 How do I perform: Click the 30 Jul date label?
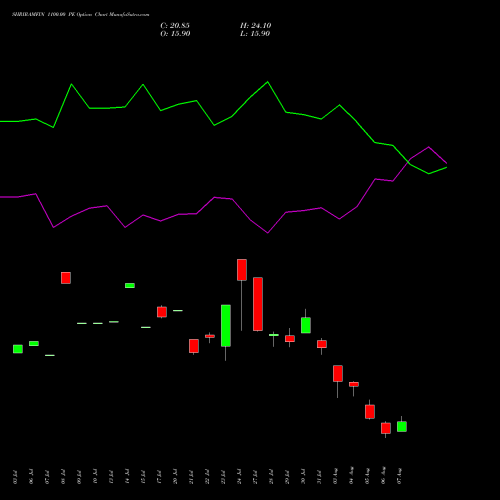coord(303,476)
